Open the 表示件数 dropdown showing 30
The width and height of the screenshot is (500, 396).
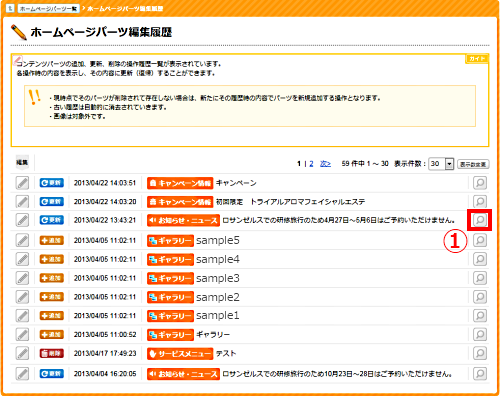pyautogui.click(x=441, y=164)
